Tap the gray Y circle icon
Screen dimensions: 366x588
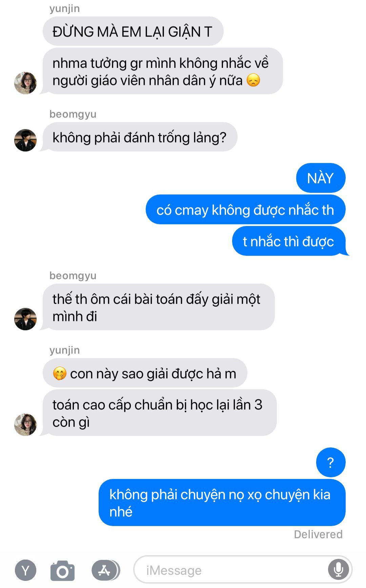[25, 570]
